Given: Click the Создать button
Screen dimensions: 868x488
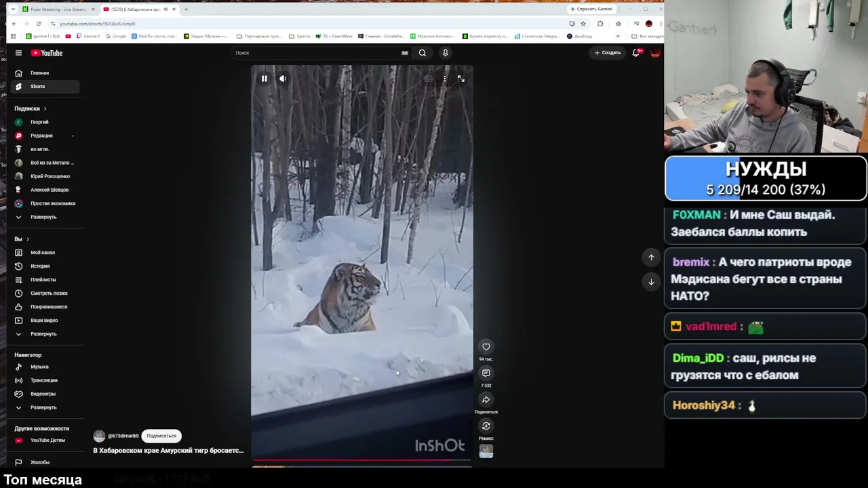Looking at the screenshot, I should point(608,53).
